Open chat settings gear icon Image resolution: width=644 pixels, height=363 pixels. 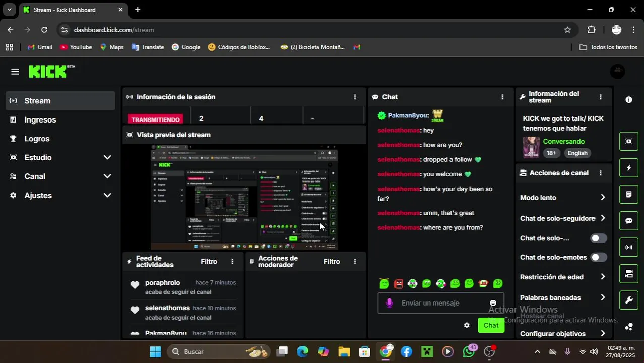(467, 325)
